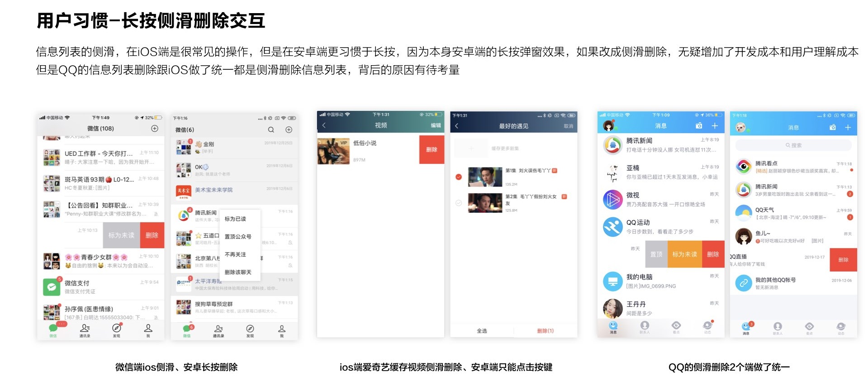
Task: Tap the 搜索 field in Android QQ
Action: point(793,145)
